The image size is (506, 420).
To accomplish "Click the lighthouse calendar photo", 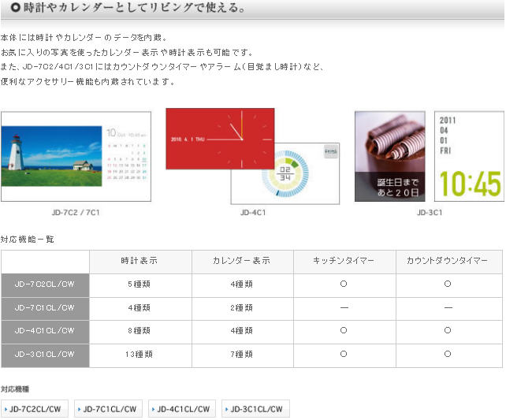I will pos(52,156).
